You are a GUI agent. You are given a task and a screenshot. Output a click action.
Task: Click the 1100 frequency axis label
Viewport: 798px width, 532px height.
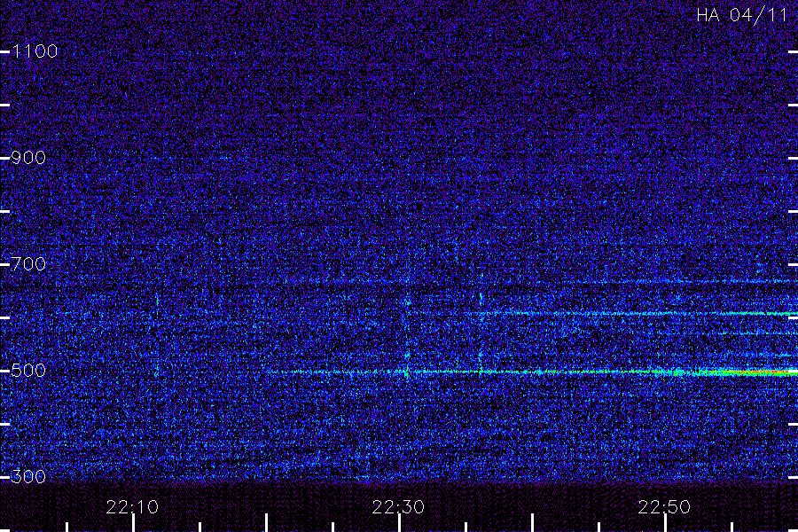point(35,51)
